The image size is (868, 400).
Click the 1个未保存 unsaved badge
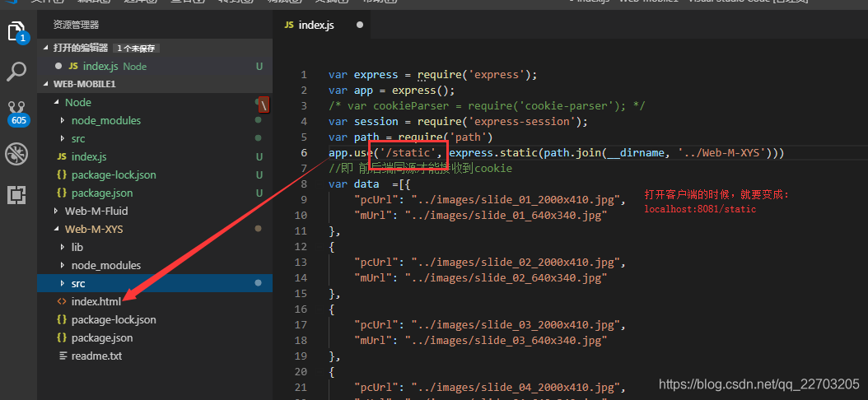point(136,48)
